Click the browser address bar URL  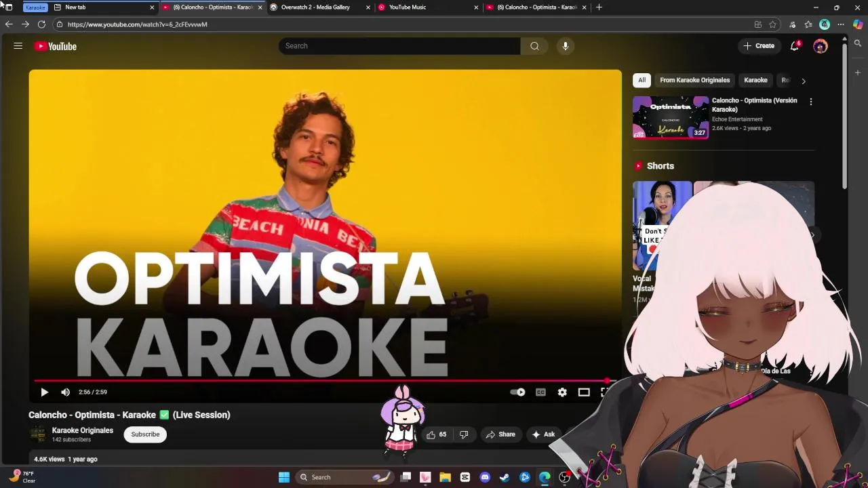pos(138,24)
